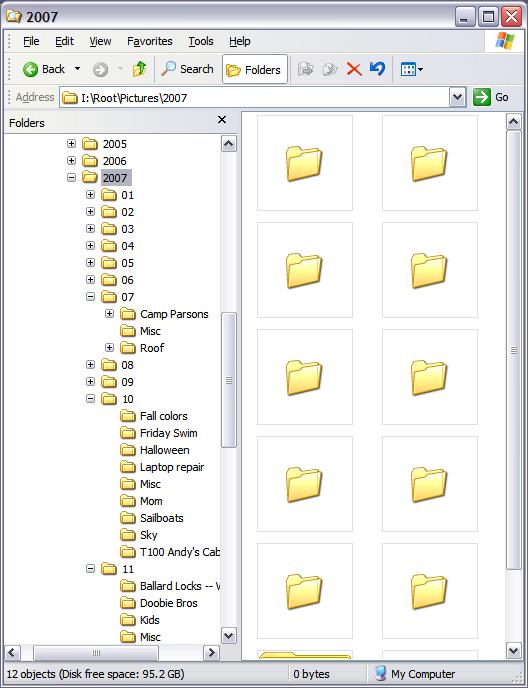Click the folder tree scroll right arrow
Viewport: 528px width, 688px height.
point(211,652)
